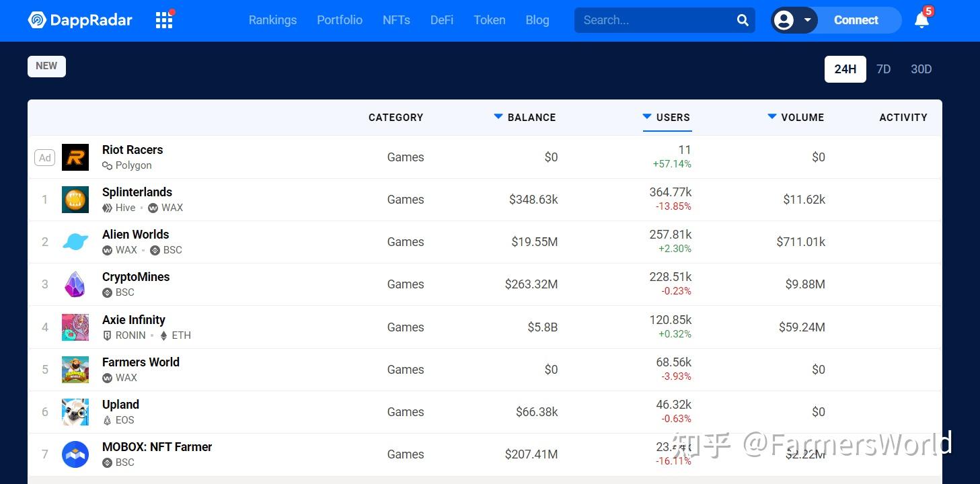Screen dimensions: 980x484
Task: Click the Axie Infinity app icon
Action: pyautogui.click(x=75, y=327)
